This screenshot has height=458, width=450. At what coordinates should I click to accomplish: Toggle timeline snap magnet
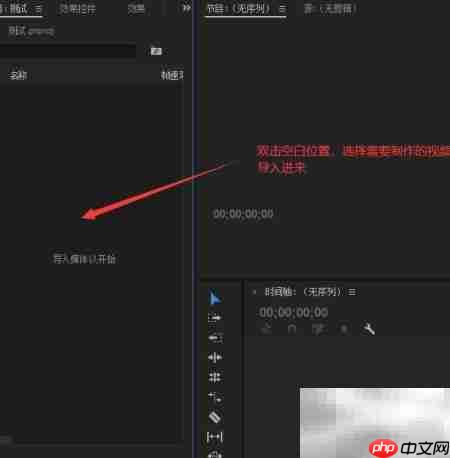coord(292,329)
